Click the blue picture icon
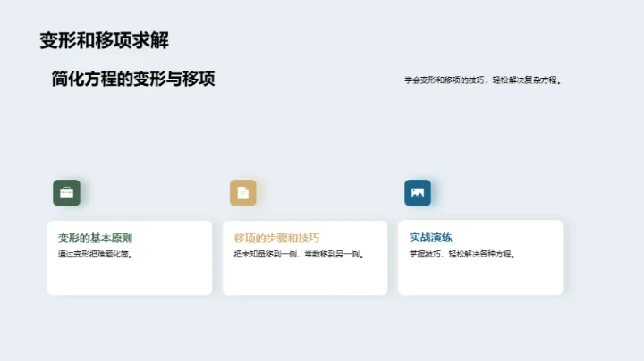The image size is (644, 361). (x=418, y=193)
